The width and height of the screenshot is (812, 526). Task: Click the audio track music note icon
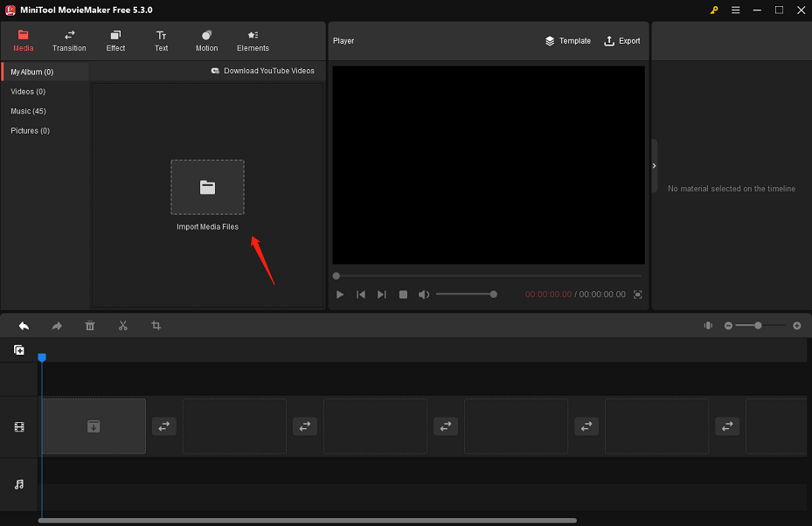(x=19, y=485)
